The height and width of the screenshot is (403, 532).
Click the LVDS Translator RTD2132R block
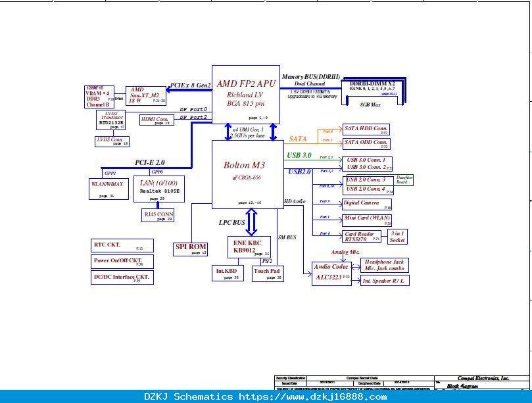pos(110,120)
